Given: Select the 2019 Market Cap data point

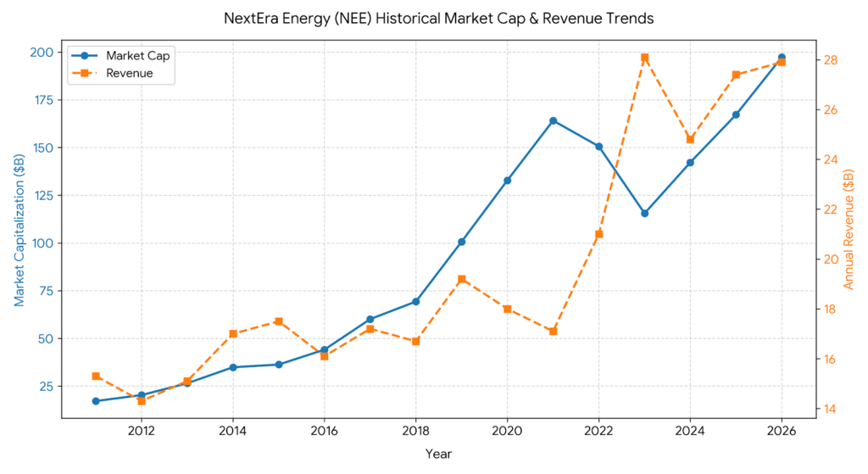Looking at the screenshot, I should click(462, 242).
